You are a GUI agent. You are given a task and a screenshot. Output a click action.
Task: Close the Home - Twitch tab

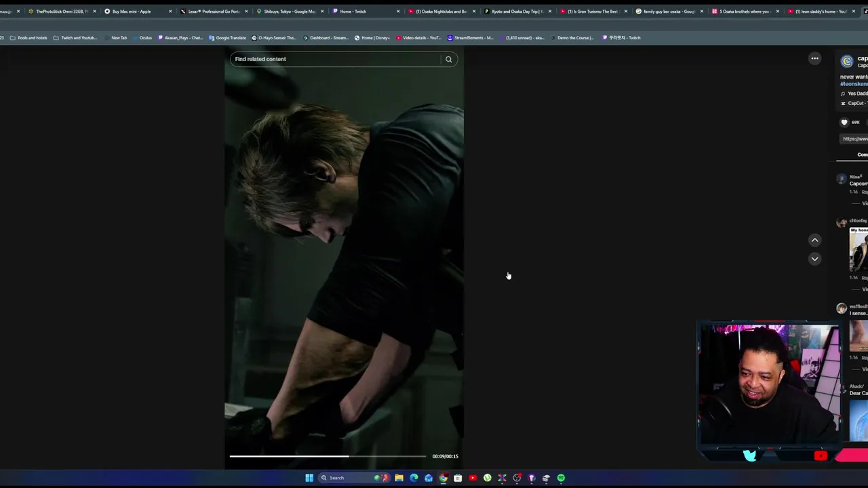[398, 12]
